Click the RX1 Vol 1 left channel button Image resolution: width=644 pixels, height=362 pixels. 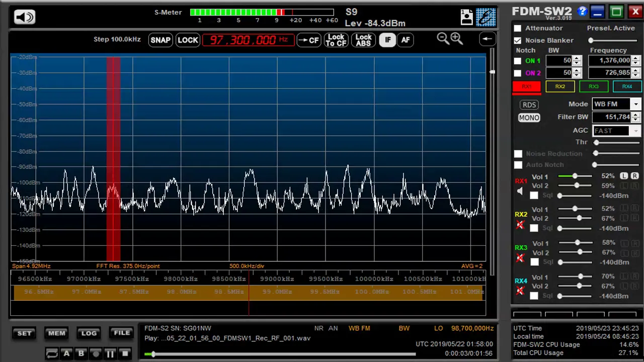coord(624,176)
